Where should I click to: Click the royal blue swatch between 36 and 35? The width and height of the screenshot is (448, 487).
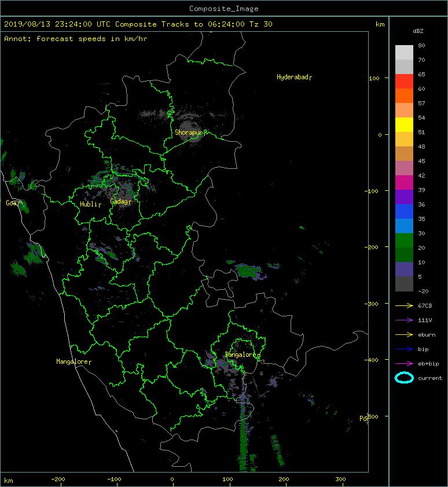click(x=404, y=212)
